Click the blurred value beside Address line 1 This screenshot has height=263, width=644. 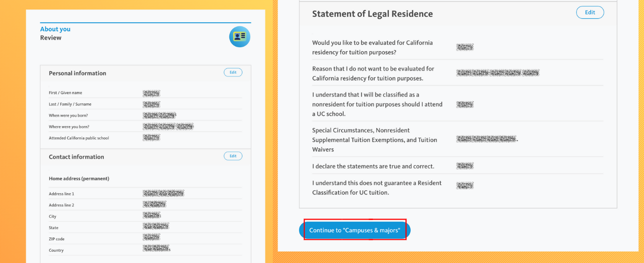pos(164,194)
